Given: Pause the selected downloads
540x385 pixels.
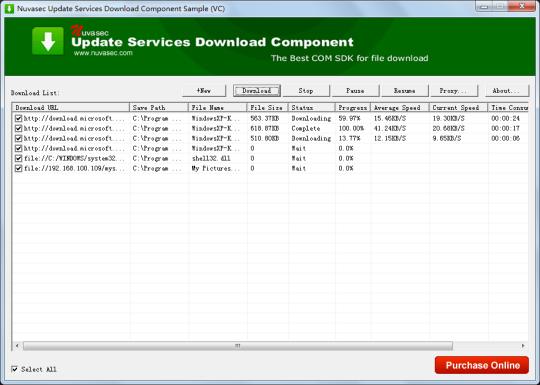Looking at the screenshot, I should click(355, 91).
